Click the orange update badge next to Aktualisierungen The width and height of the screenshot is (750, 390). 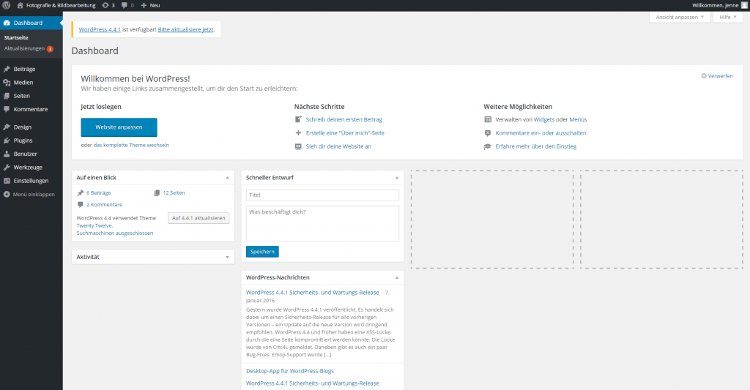click(x=50, y=49)
